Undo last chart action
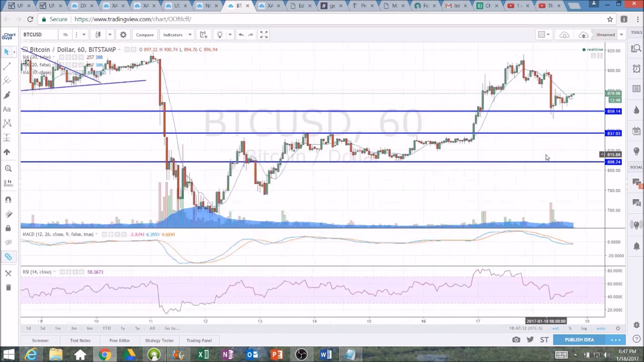The height and width of the screenshot is (362, 644). [241, 35]
